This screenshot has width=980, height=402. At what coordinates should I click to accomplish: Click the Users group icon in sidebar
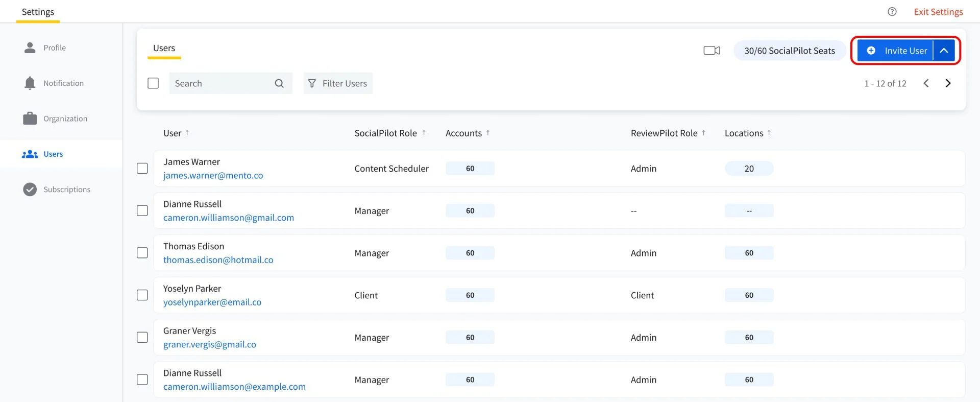[30, 154]
